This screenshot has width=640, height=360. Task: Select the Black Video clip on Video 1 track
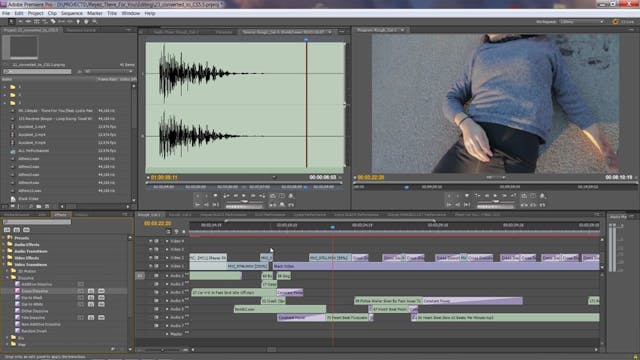(436, 266)
